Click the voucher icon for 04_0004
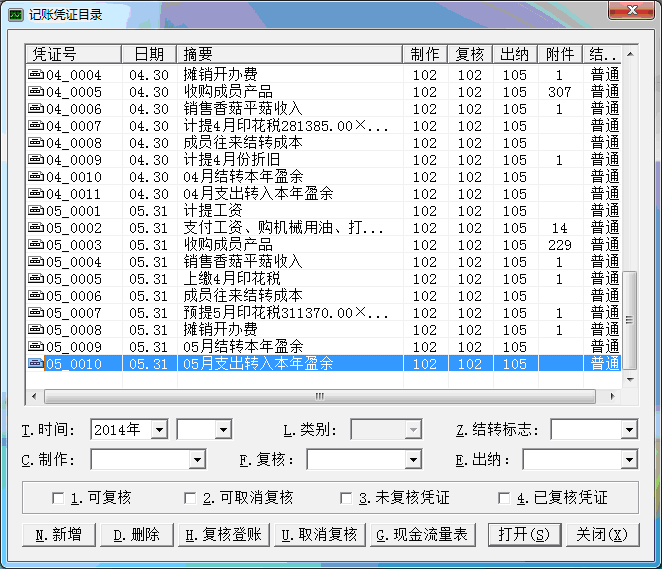The image size is (662, 569). [x=36, y=75]
